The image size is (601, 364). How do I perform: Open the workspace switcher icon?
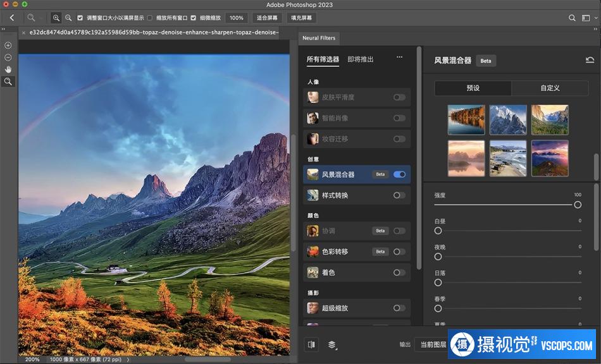(x=586, y=18)
